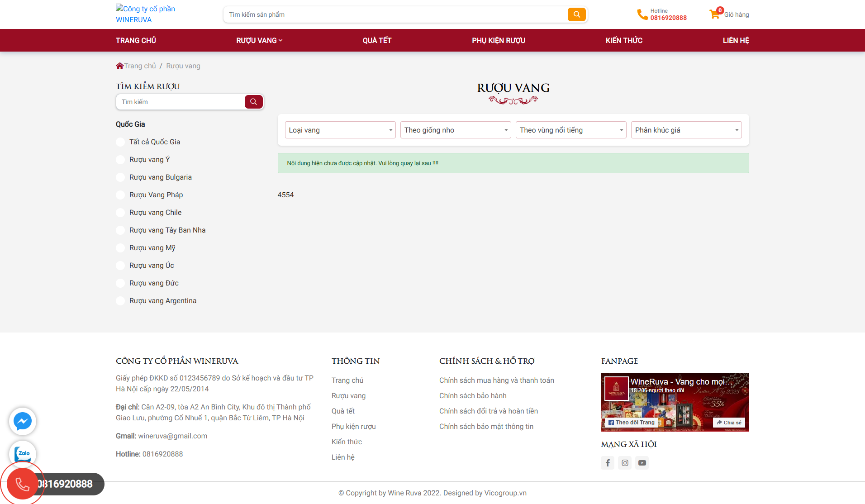Open the Facebook social icon in footer
The width and height of the screenshot is (865, 504).
pos(608,463)
